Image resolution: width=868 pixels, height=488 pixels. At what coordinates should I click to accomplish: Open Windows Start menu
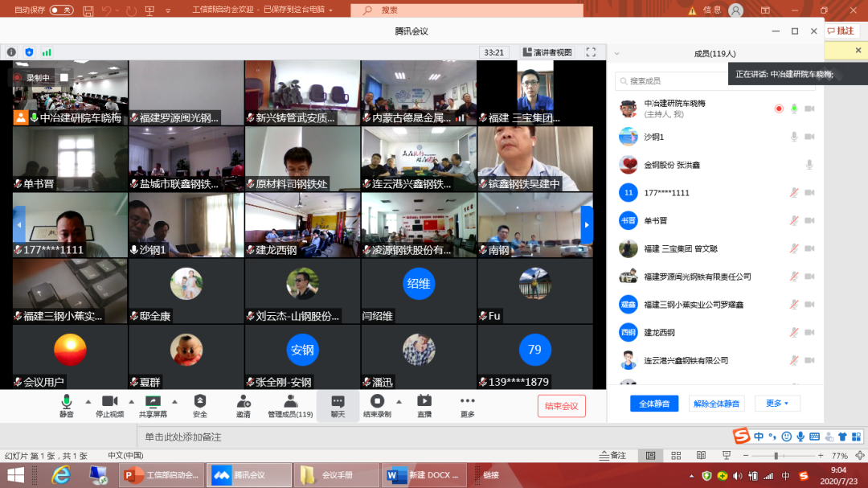coord(15,475)
